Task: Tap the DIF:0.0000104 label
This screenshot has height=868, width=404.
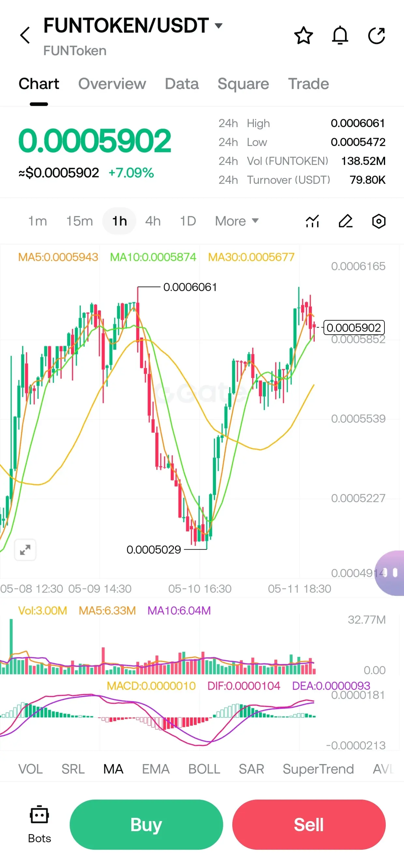Action: [244, 686]
